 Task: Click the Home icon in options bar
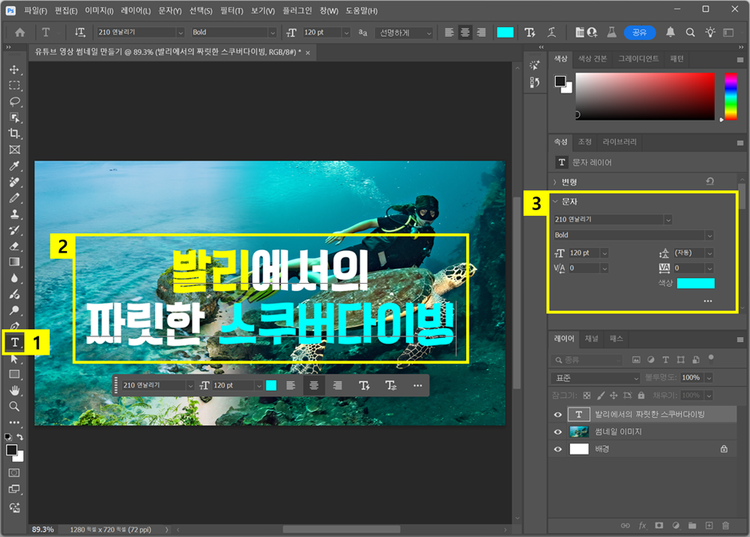[20, 33]
